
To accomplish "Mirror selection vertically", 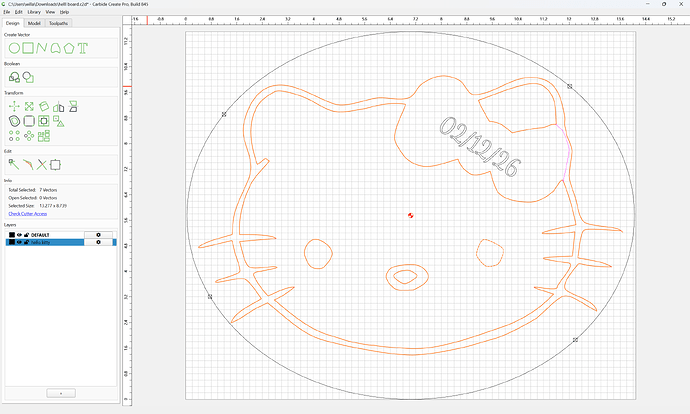I will coord(73,106).
